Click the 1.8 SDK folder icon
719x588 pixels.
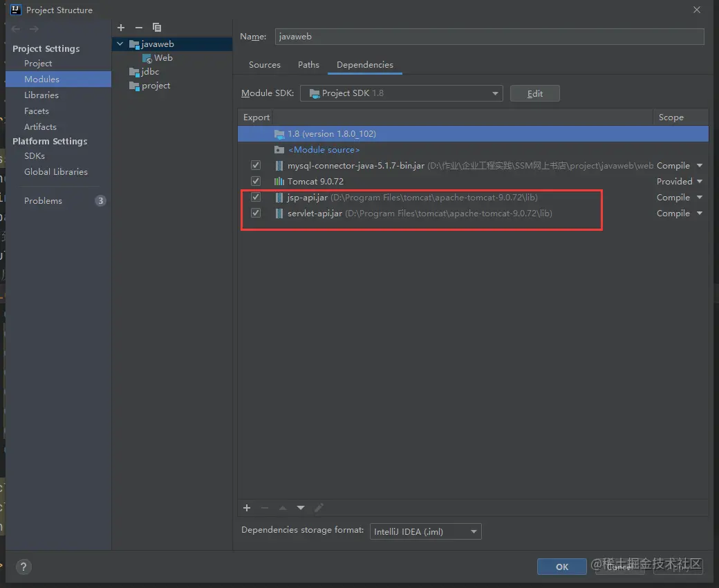point(279,134)
